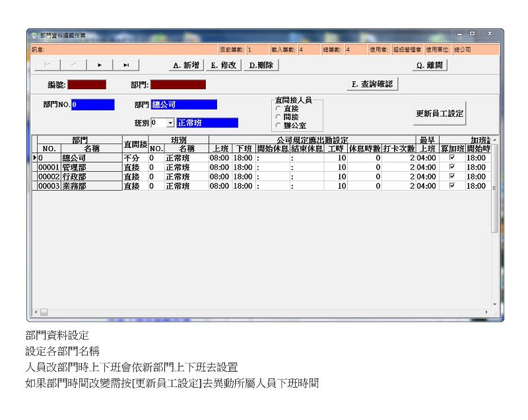
Task: Click the horizontal scrollbar right arrow
Action: pos(488,312)
